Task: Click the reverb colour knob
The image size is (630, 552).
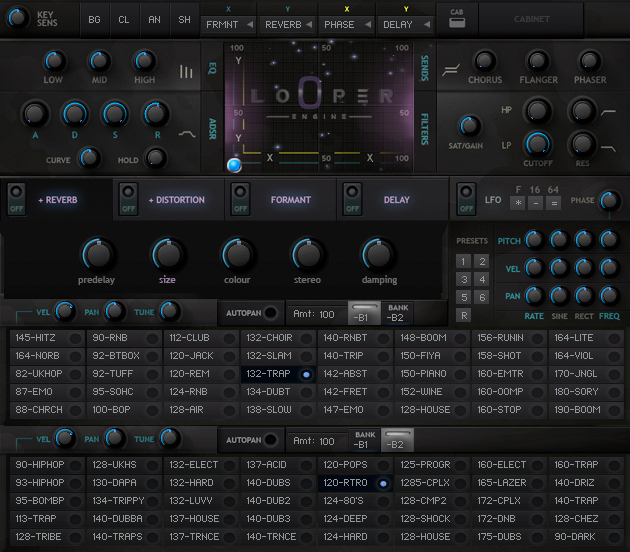Action: 238,254
